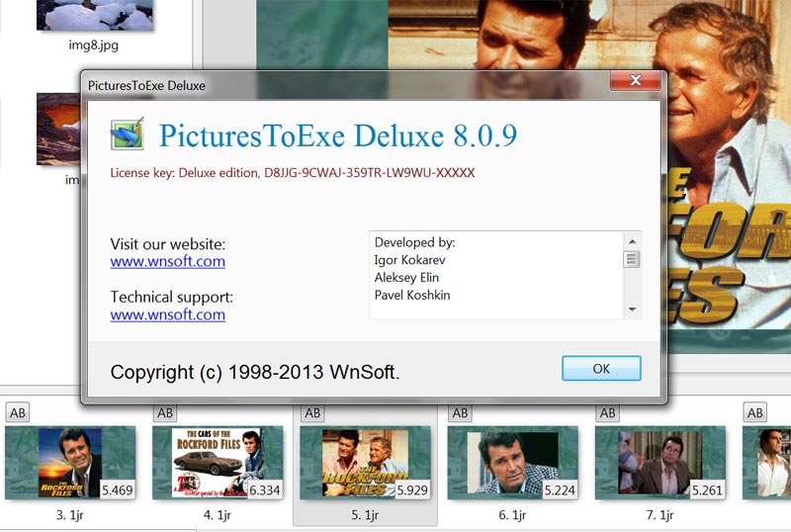Select the Aleksey Elin developer name
Viewport: 791px width, 532px height.
(406, 278)
